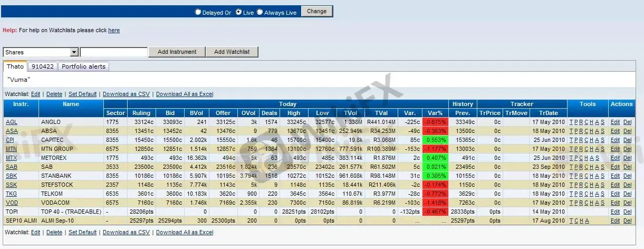
Task: Open the TKG instrument link
Action: point(11,194)
